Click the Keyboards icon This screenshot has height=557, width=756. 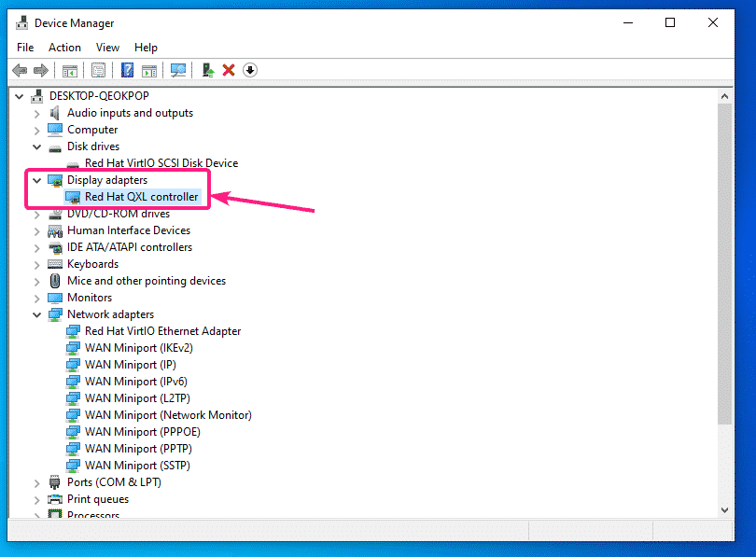(x=55, y=264)
